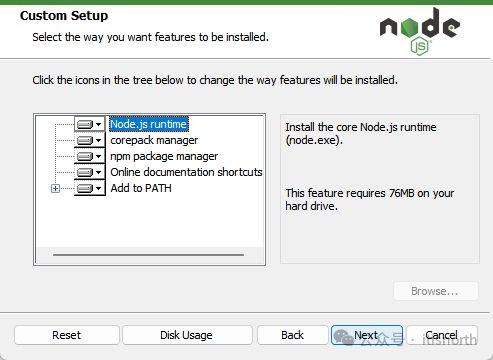Click the Online documentation shortcuts drive icon
This screenshot has width=493, height=360.
point(85,172)
